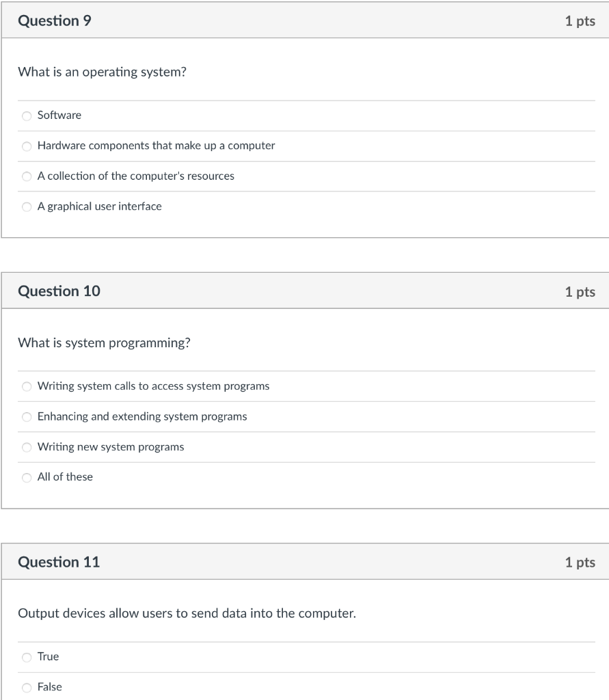609x700 pixels.
Task: Choose False for Question 11
Action: (26, 687)
